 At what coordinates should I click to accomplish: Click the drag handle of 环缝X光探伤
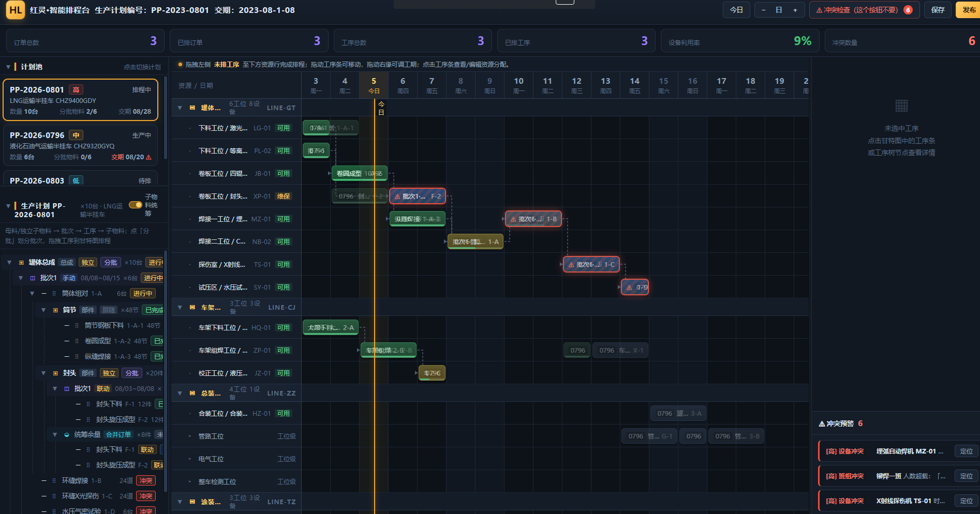tap(54, 496)
